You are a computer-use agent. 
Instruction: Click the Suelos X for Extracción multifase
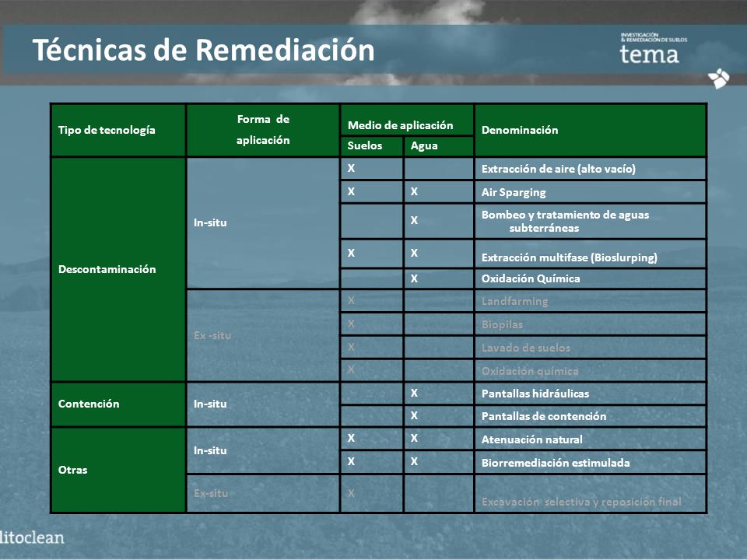351,253
